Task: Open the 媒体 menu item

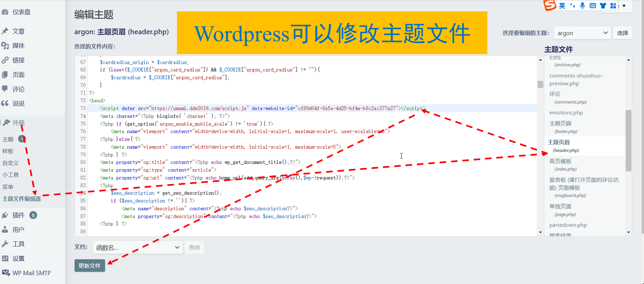Action: point(18,45)
